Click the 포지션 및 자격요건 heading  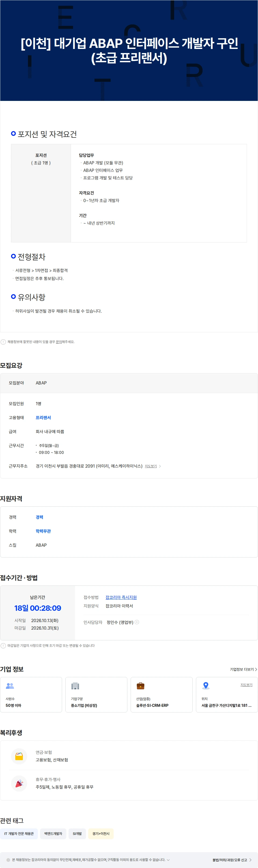pos(47,134)
